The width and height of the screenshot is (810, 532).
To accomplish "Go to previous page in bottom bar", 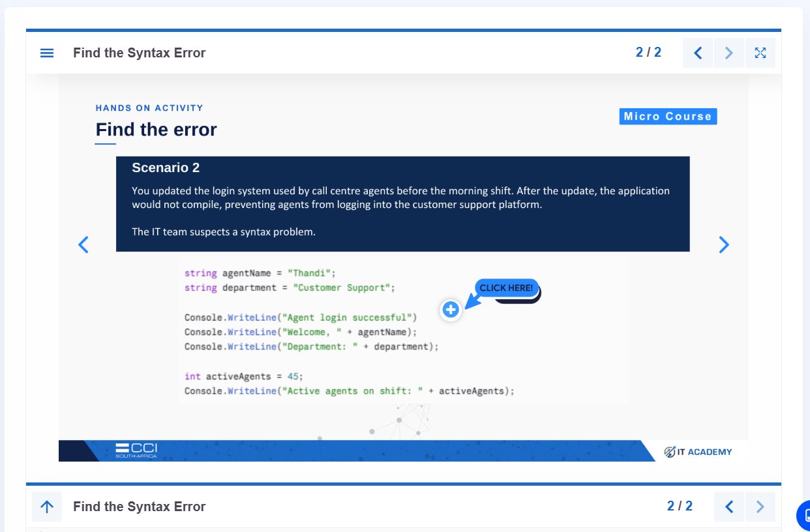I will tap(729, 507).
